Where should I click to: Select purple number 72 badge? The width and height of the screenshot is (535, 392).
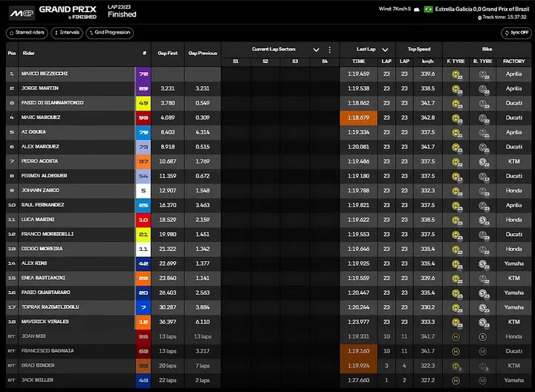pyautogui.click(x=143, y=74)
